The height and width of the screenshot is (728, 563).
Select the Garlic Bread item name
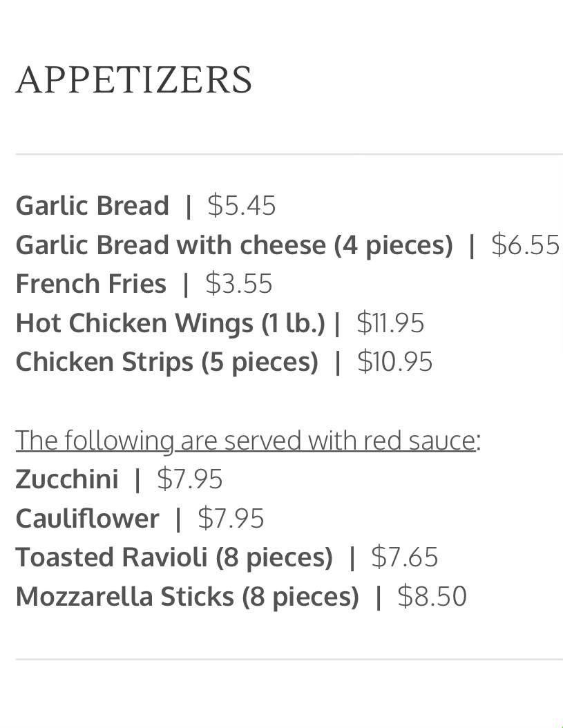[x=92, y=205]
